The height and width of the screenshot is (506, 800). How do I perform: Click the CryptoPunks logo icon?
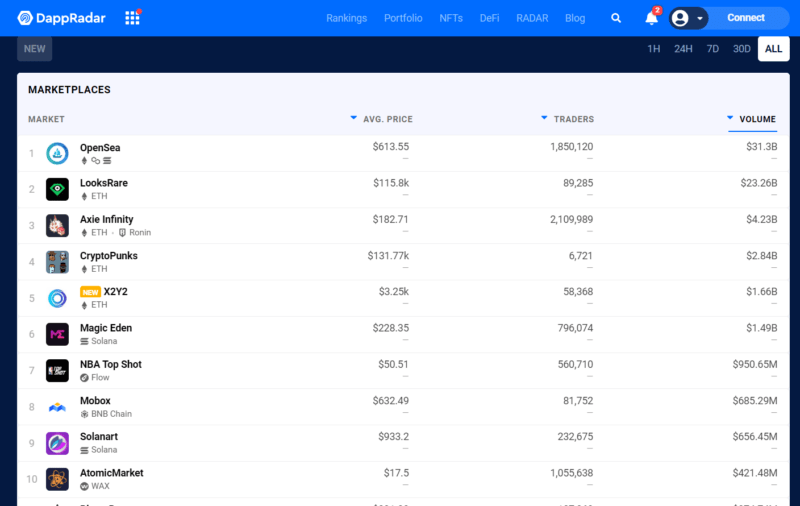point(57,262)
